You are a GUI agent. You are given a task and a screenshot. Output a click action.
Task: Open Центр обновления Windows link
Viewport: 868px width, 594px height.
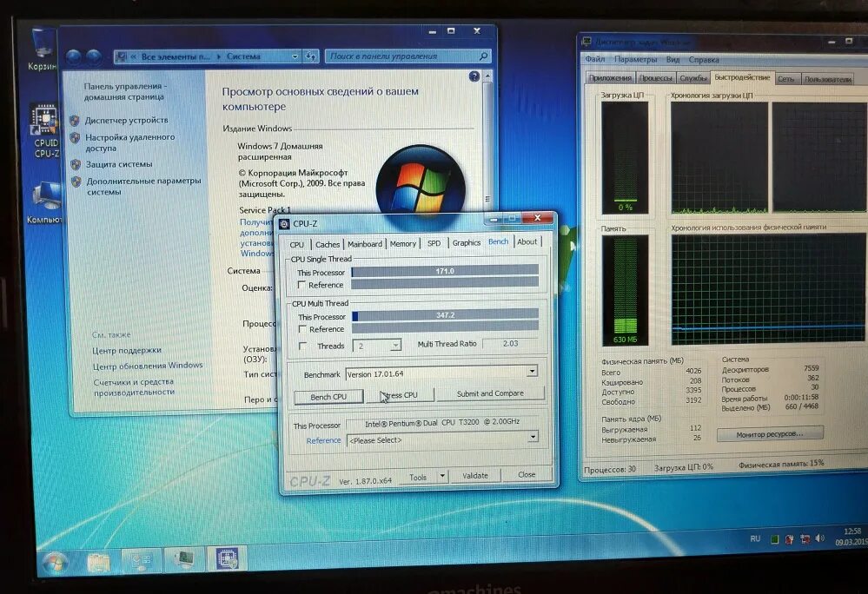tap(148, 366)
